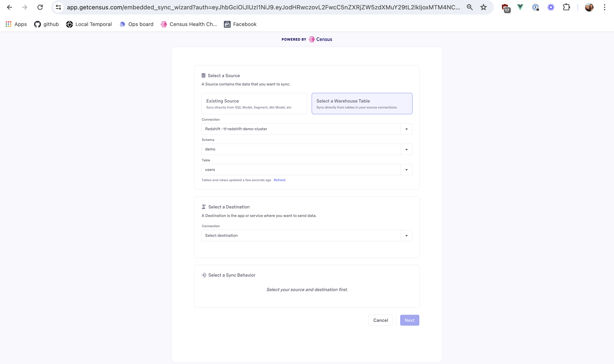614x364 pixels.
Task: Select the Select a Warehouse Table card
Action: [362, 104]
